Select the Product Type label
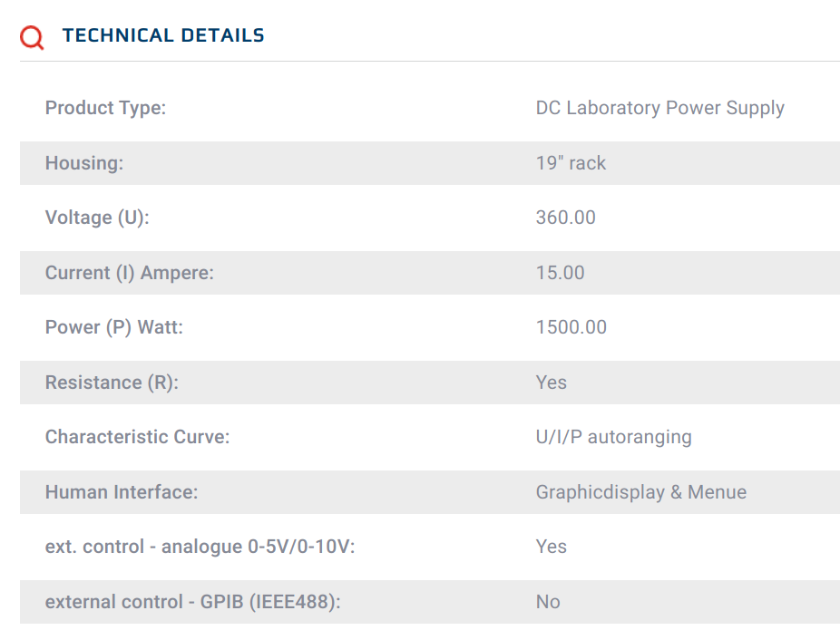 (x=105, y=108)
